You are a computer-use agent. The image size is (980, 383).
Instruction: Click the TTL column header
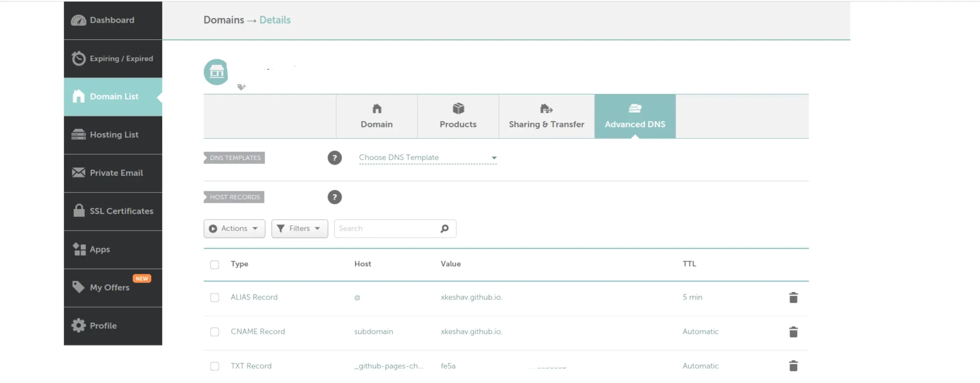point(689,264)
